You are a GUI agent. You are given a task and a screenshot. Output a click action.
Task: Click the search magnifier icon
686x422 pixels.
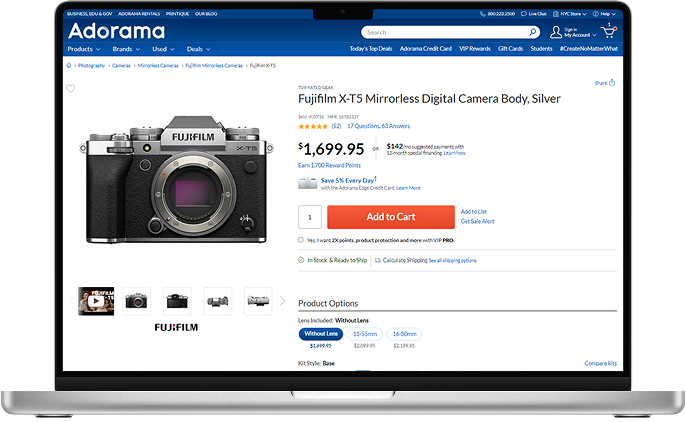tap(532, 32)
